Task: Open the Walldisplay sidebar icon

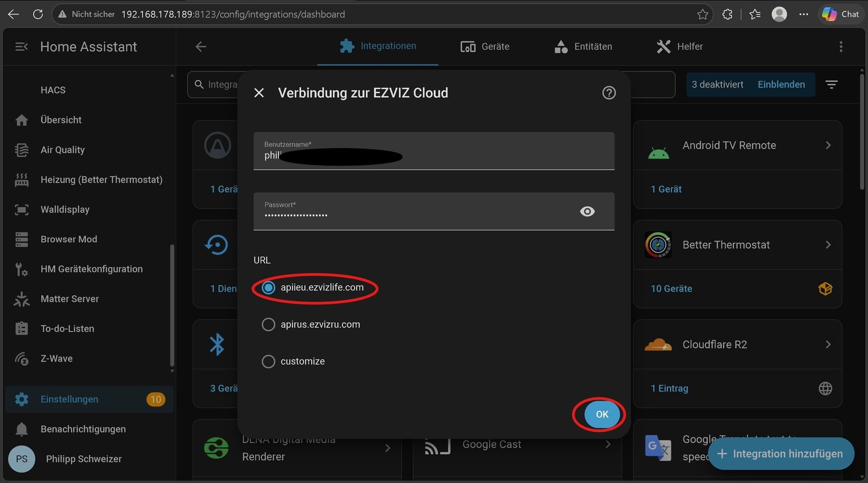Action: point(22,209)
